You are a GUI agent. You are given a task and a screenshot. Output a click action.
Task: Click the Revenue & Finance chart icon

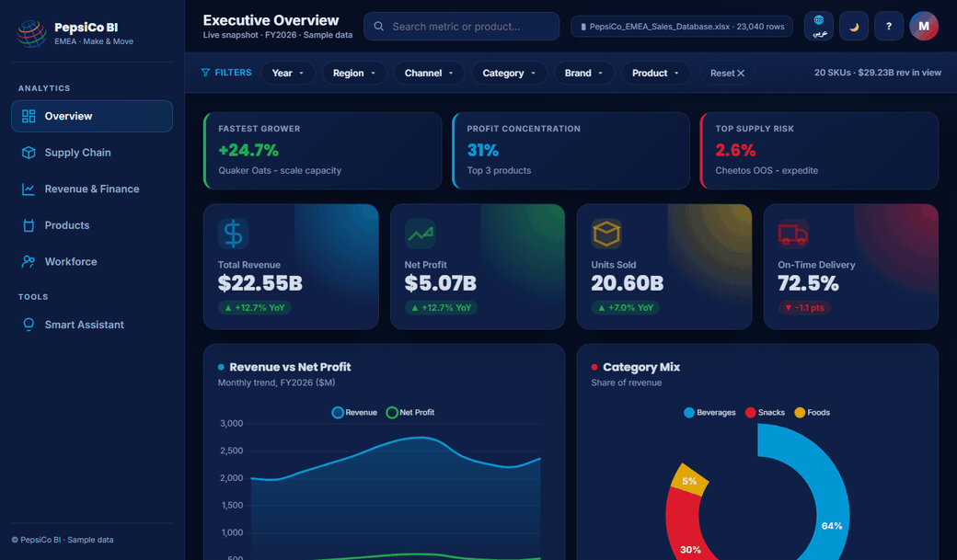[x=29, y=189]
